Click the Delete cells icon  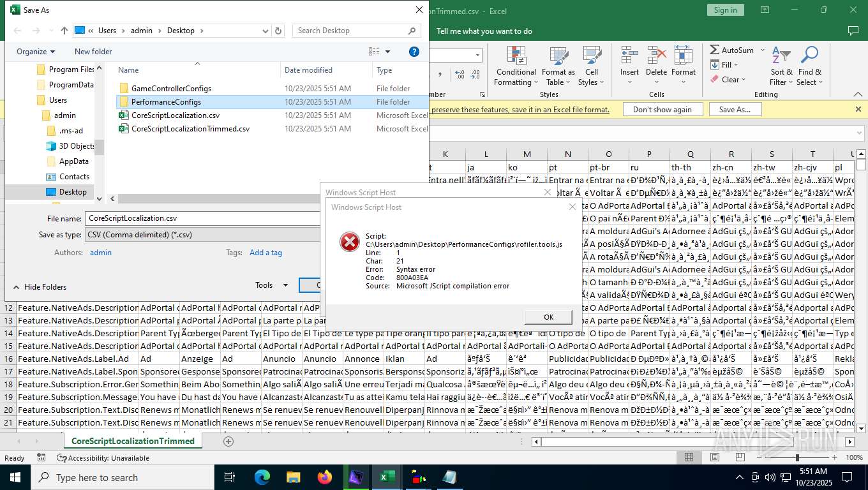(x=656, y=55)
